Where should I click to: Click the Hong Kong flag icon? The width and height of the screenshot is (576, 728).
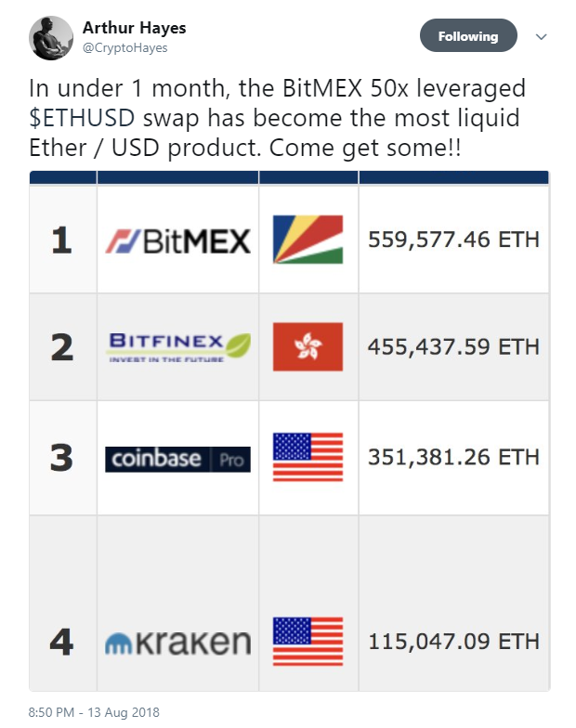(x=308, y=346)
